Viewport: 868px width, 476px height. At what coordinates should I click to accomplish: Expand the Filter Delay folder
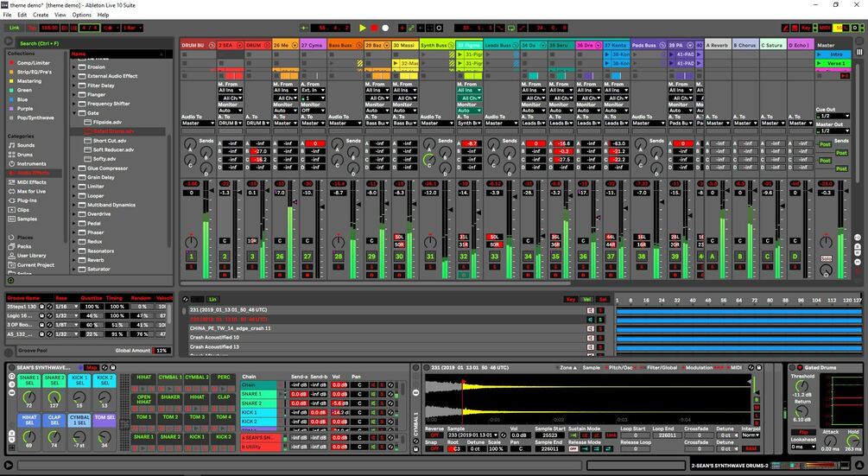[x=74, y=86]
